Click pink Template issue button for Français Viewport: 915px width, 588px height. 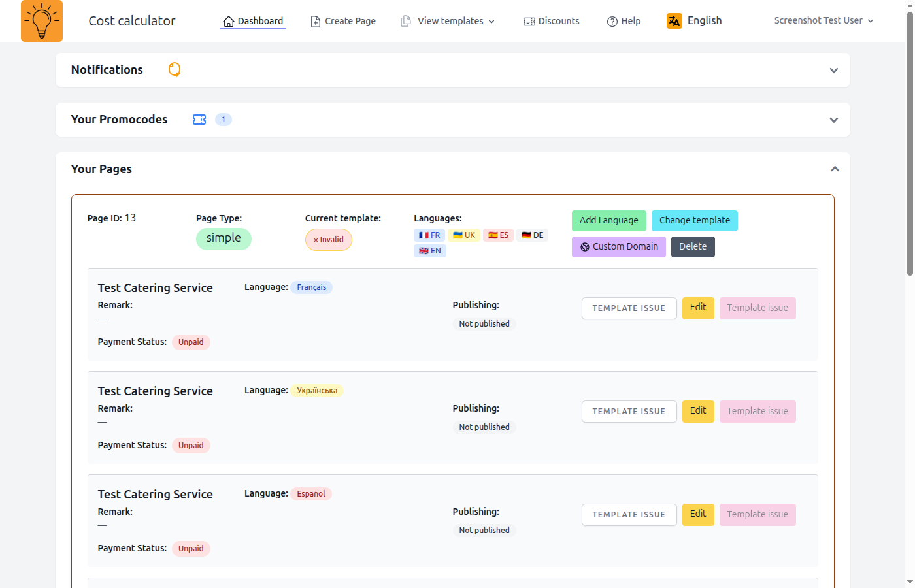757,308
